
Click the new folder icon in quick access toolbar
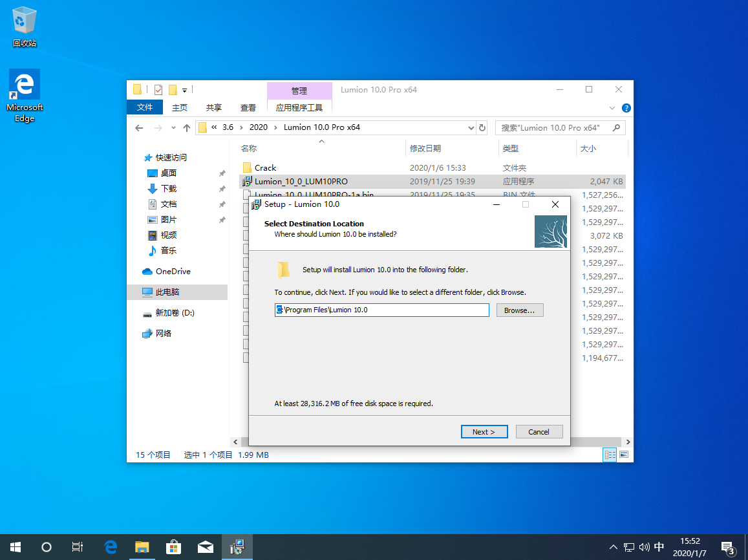(173, 90)
